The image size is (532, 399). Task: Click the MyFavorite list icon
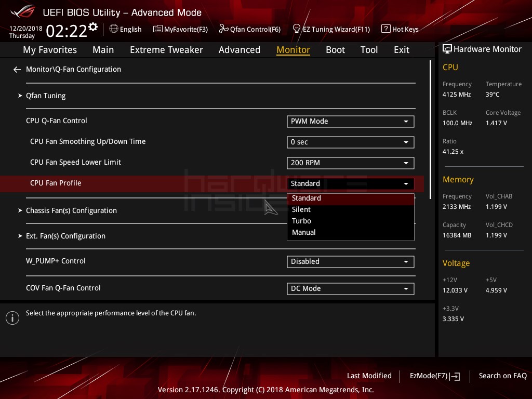point(158,29)
